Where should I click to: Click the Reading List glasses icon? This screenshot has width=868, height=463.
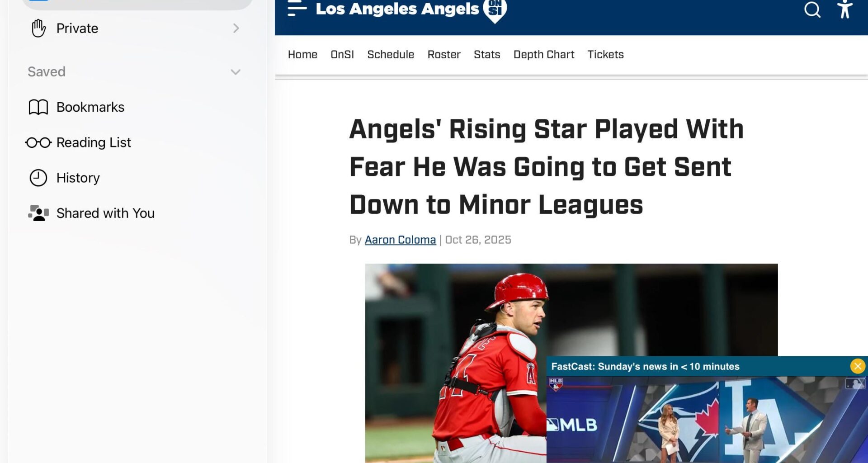38,143
